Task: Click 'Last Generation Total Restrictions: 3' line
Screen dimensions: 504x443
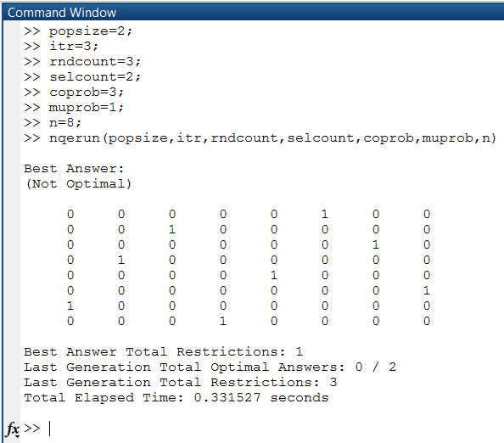Action: [181, 382]
